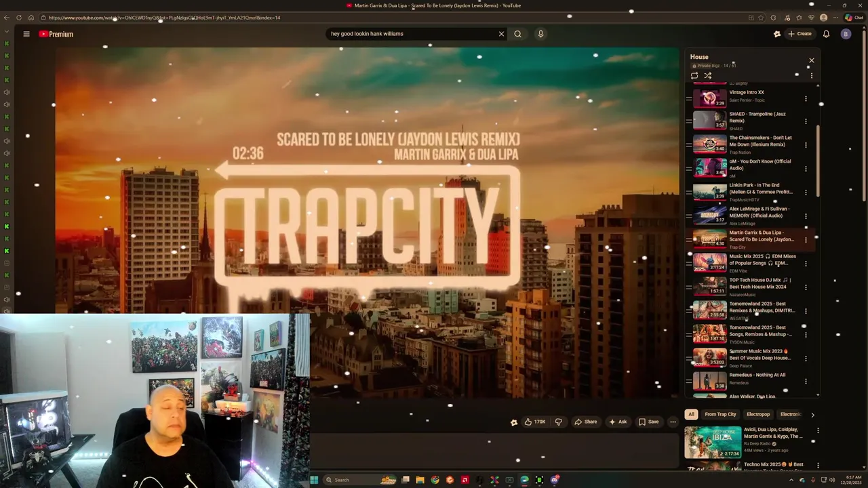This screenshot has width=868, height=488.
Task: Select the All filter chip
Action: (691, 414)
